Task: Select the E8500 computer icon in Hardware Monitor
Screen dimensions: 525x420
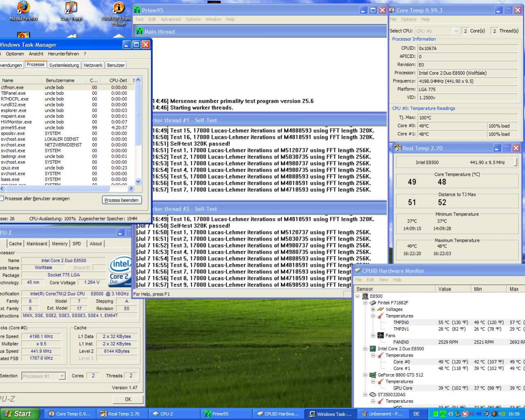Action: point(365,296)
